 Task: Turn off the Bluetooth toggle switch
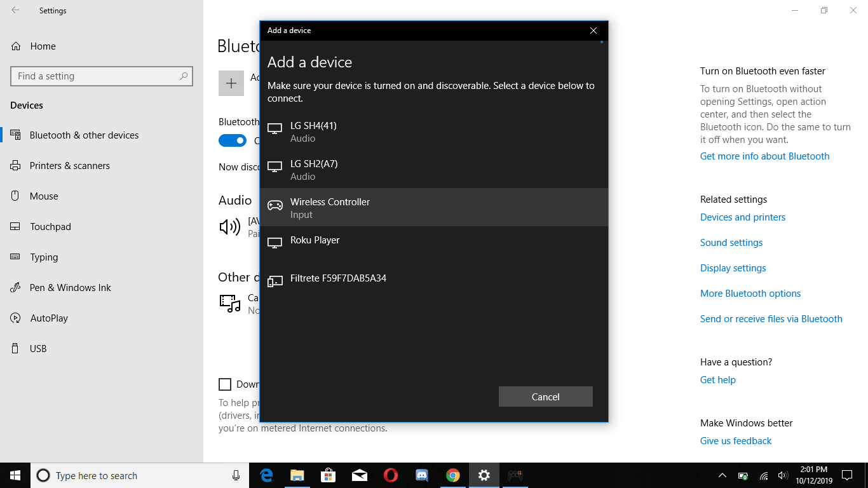pos(233,140)
